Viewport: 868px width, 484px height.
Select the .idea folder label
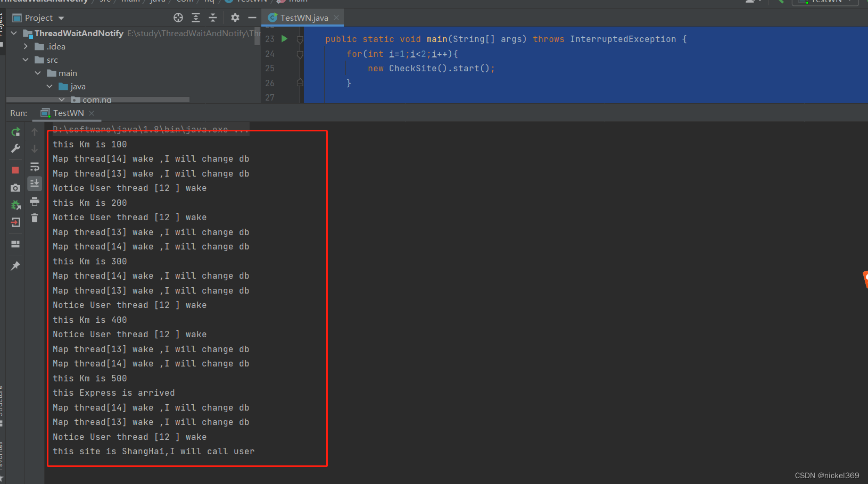(x=56, y=46)
